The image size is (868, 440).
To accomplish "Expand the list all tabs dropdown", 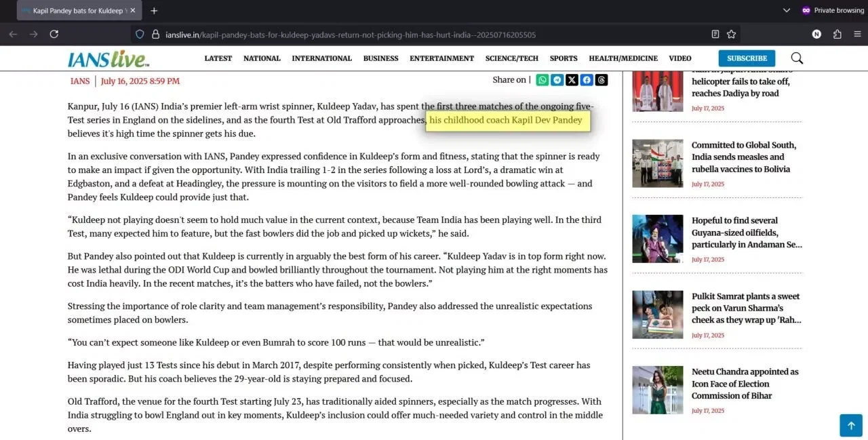I will 787,11.
